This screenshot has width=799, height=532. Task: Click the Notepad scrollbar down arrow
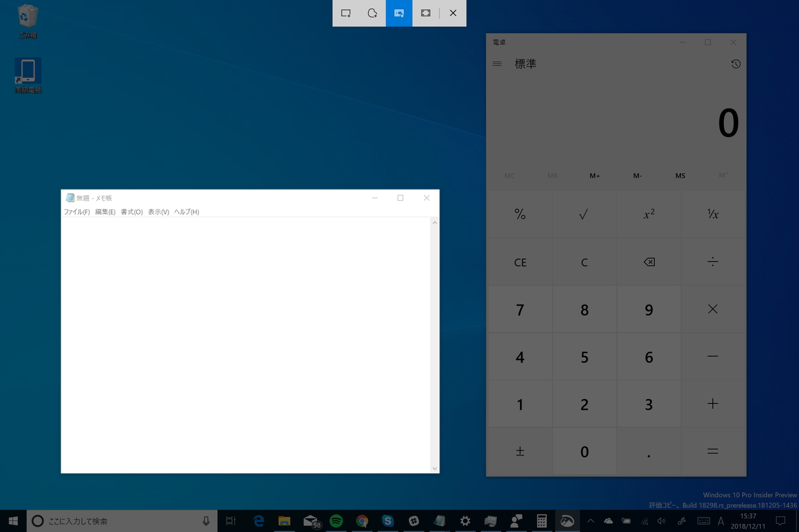(434, 468)
